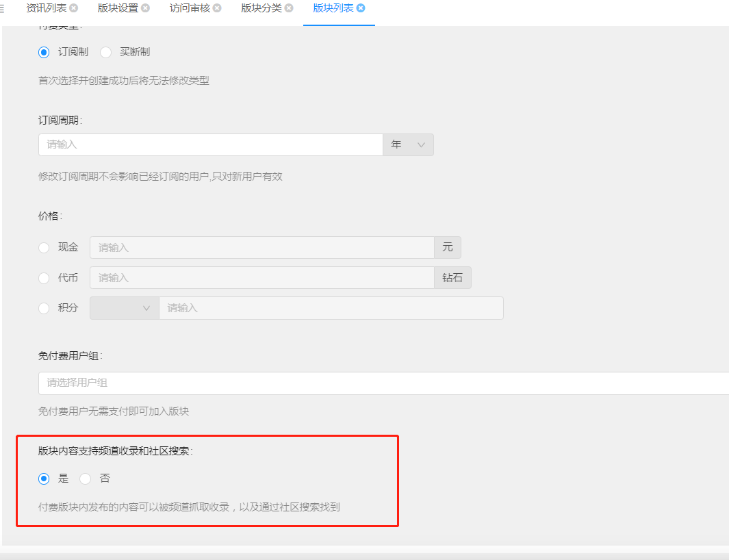The image size is (729, 560).
Task: Switch payment type to 买断制
Action: click(106, 52)
